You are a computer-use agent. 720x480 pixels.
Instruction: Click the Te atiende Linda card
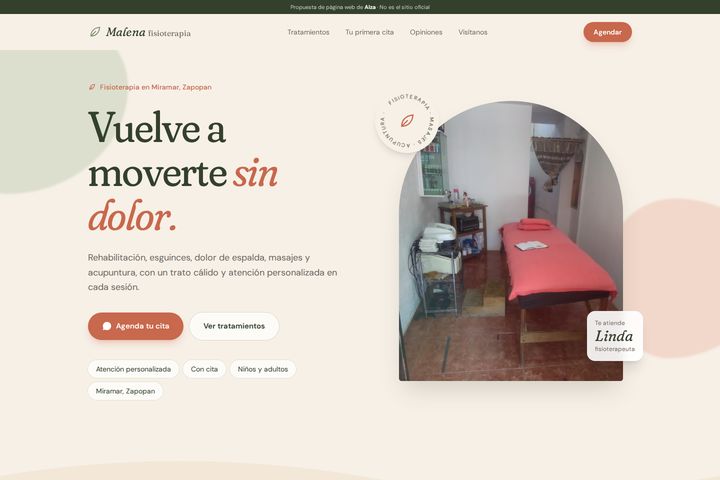[x=615, y=336]
